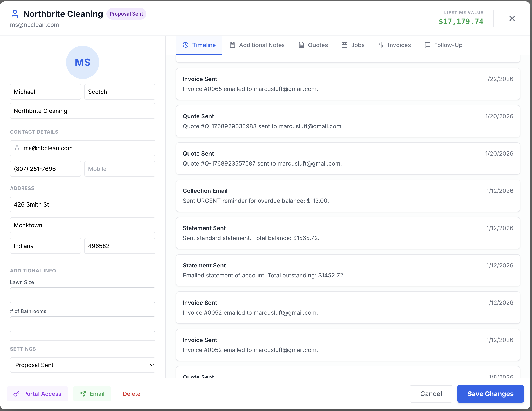The height and width of the screenshot is (411, 532).
Task: Click the Invoice #0065 timeline entry
Action: (348, 84)
